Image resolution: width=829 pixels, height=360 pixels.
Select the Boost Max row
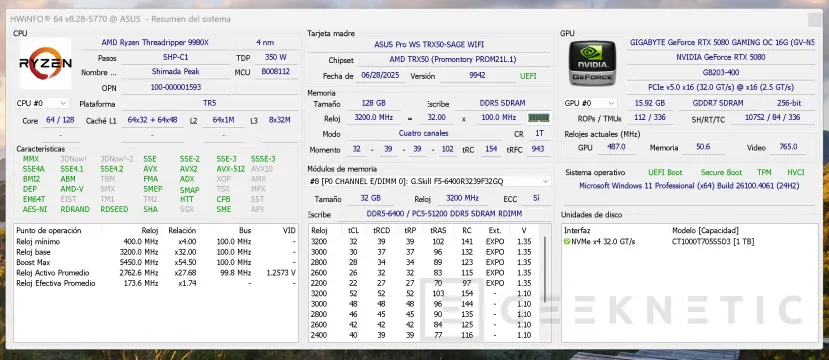tap(156, 262)
